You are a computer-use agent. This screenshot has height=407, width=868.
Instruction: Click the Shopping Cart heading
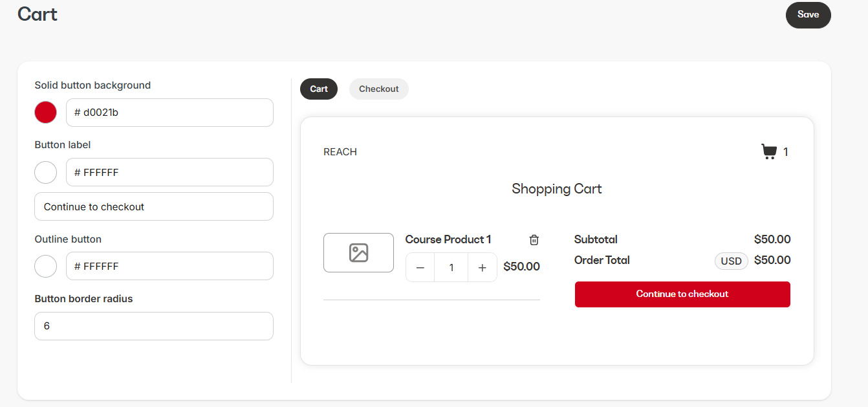tap(557, 189)
